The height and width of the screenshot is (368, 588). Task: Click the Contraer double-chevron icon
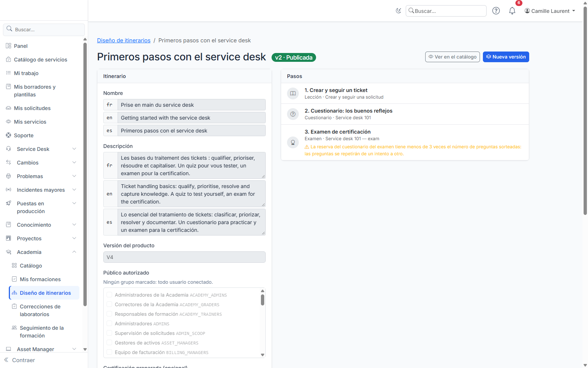6,360
